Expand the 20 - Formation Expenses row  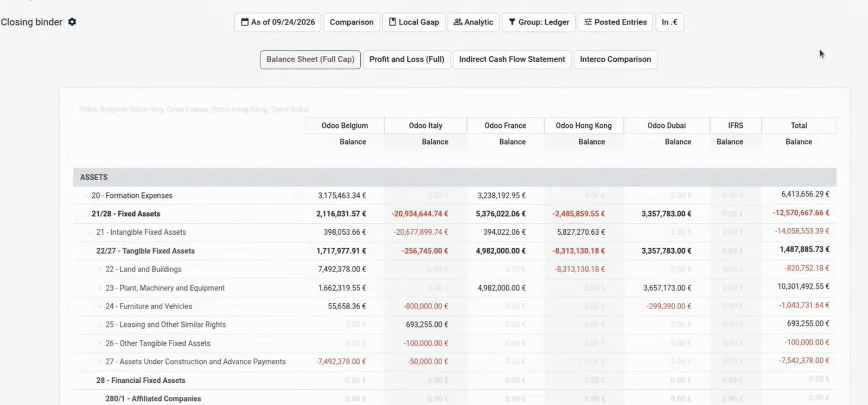pos(86,196)
